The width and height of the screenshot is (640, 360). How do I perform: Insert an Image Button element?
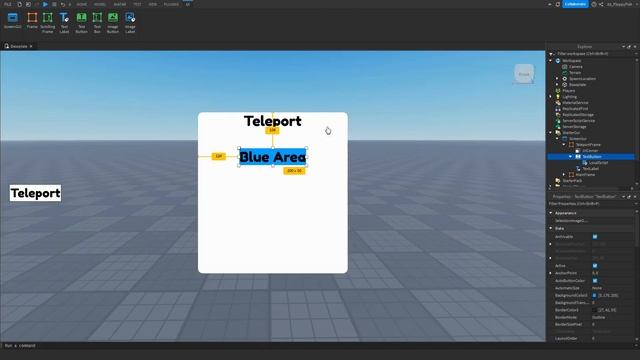tap(113, 23)
